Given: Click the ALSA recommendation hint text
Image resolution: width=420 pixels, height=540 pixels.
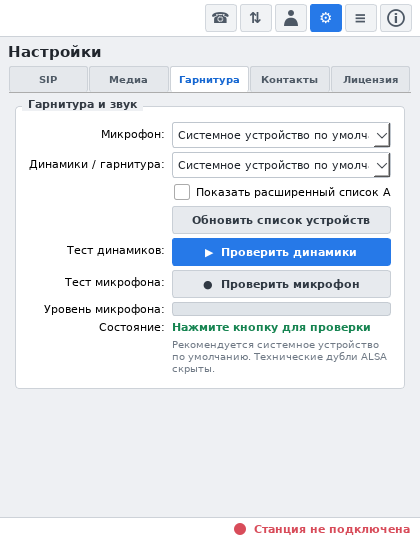Looking at the screenshot, I should click(x=280, y=357).
